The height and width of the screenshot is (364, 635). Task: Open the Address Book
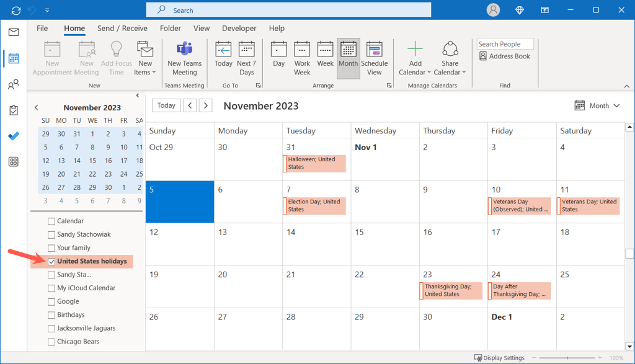click(x=505, y=56)
